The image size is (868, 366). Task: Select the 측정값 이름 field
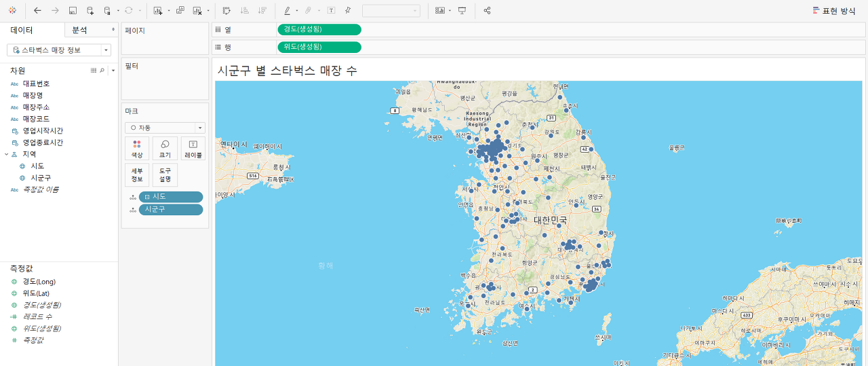41,189
